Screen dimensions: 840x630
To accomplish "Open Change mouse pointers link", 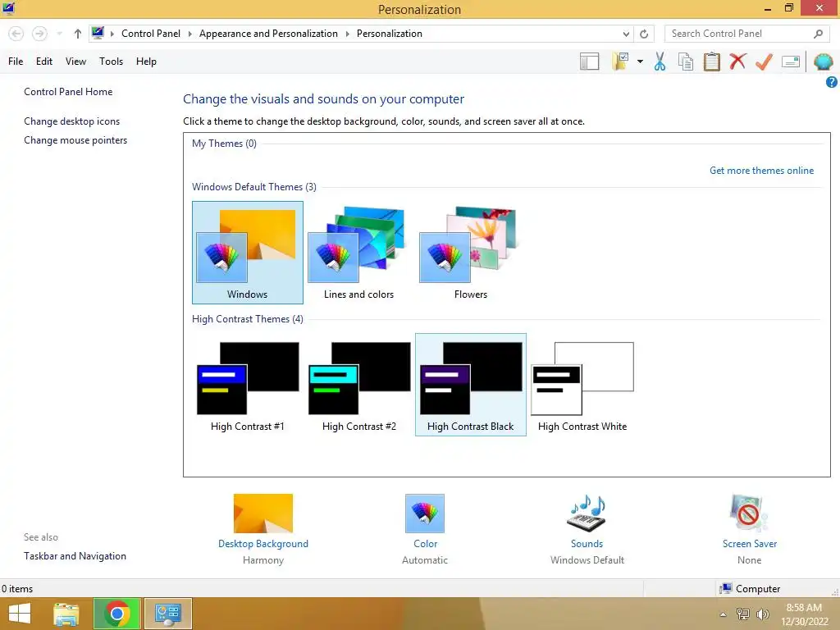I will pyautogui.click(x=75, y=140).
